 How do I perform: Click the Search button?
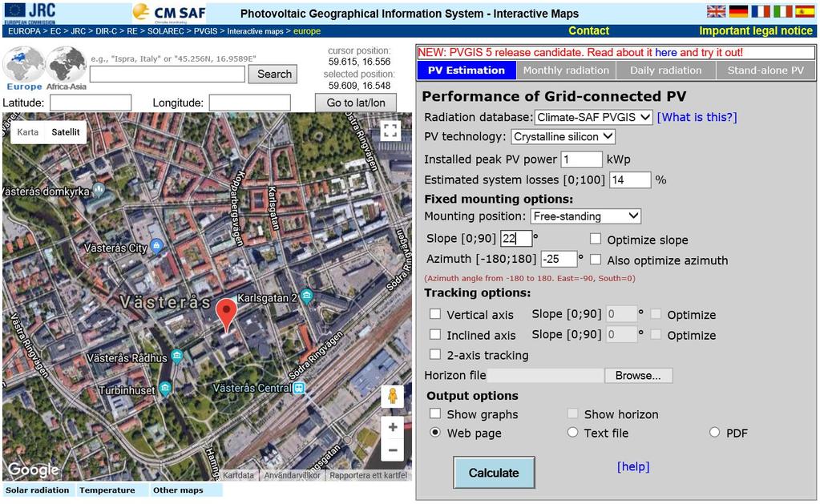tap(274, 74)
